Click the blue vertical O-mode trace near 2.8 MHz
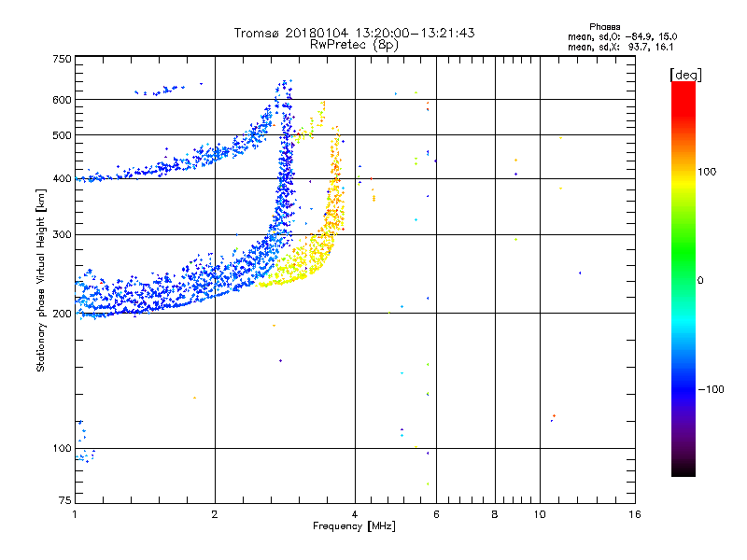This screenshot has height=560, width=747. click(286, 167)
